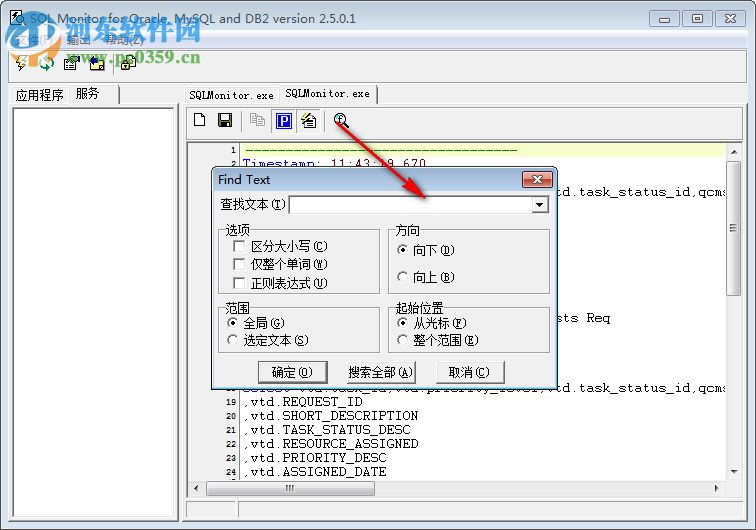Viewport: 756px width, 530px height.
Task: Select the 向上 direction radio button
Action: click(x=402, y=277)
